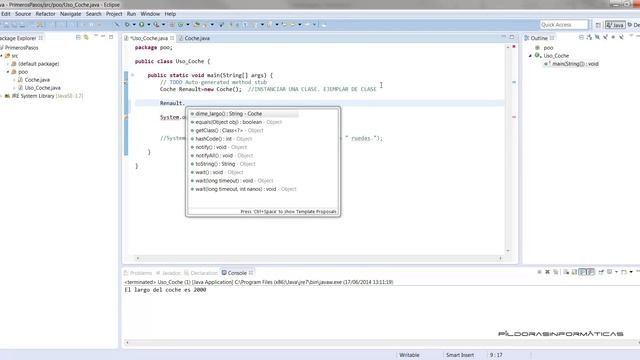Viewport: 640px width, 360px height.
Task: Open the Run menu
Action: click(131, 14)
